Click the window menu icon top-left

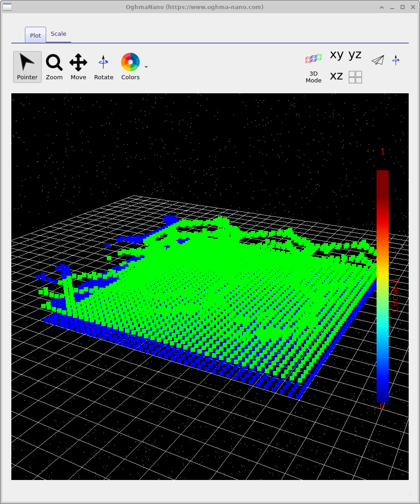click(x=7, y=7)
